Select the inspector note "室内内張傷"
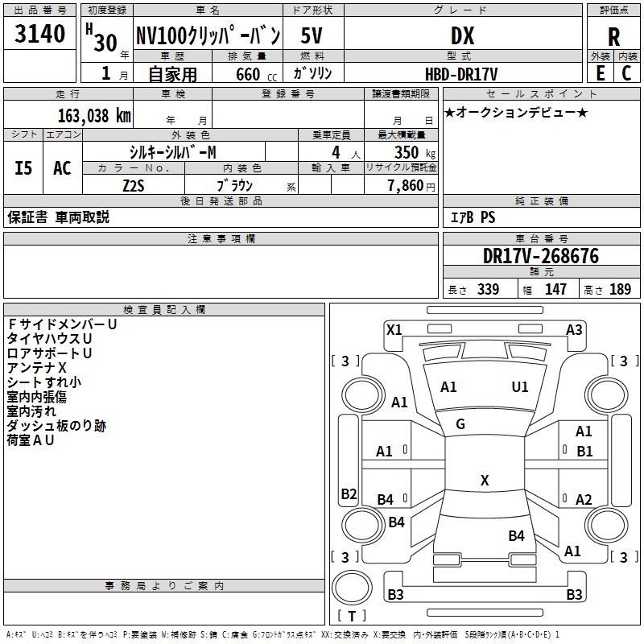644x644 pixels. point(36,396)
